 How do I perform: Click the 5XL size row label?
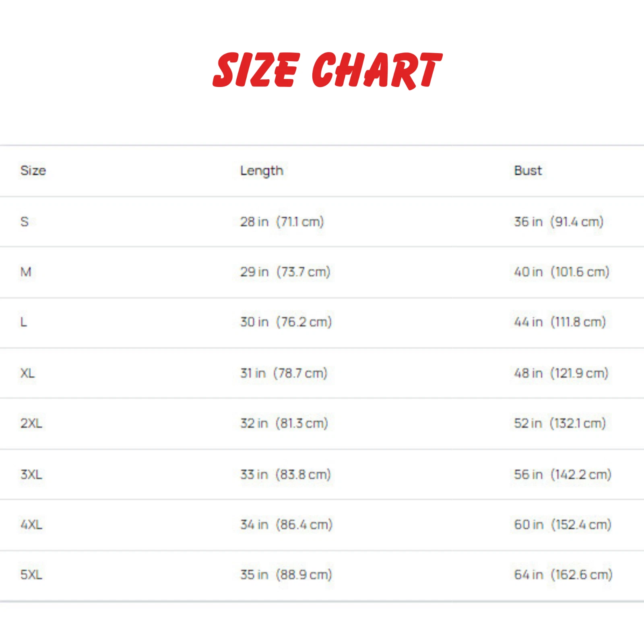pos(31,575)
